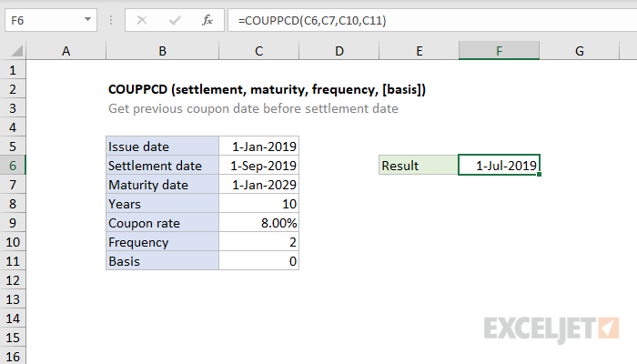This screenshot has width=637, height=364.
Task: Select row 7 header
Action: 13,185
